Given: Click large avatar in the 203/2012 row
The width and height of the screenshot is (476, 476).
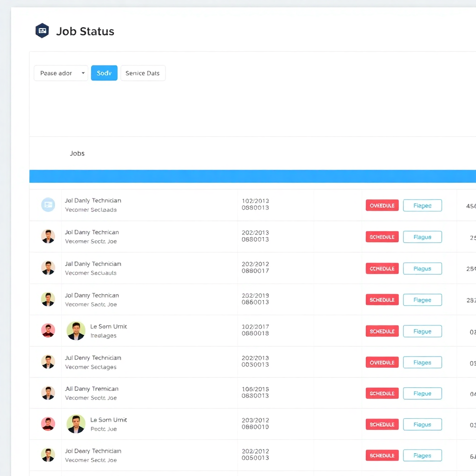Looking at the screenshot, I should click(x=76, y=424).
